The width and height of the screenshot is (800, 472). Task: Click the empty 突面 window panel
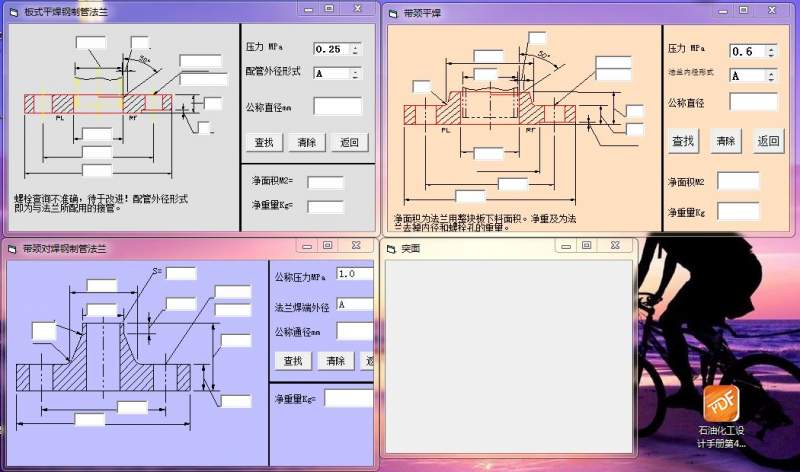coord(509,356)
